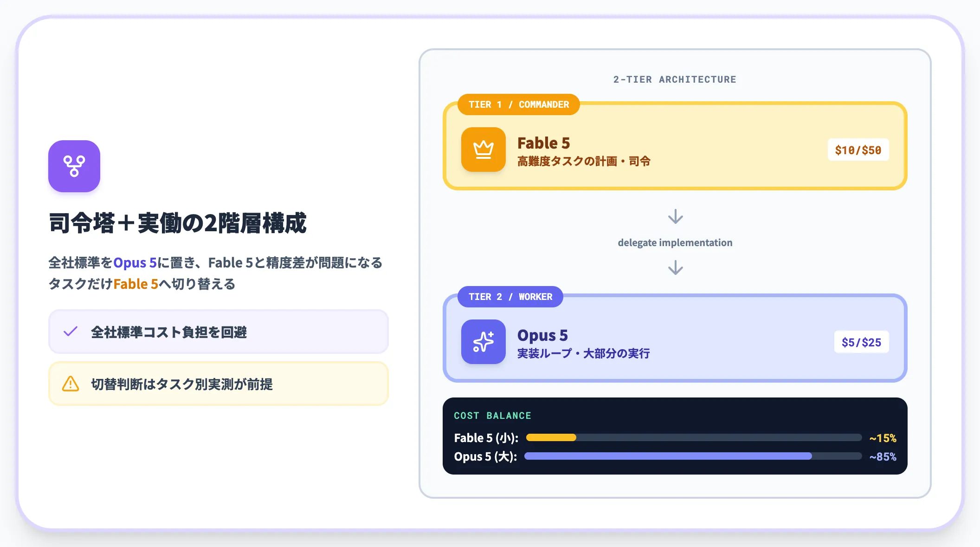Click the $5/$25 price tag

pyautogui.click(x=862, y=342)
